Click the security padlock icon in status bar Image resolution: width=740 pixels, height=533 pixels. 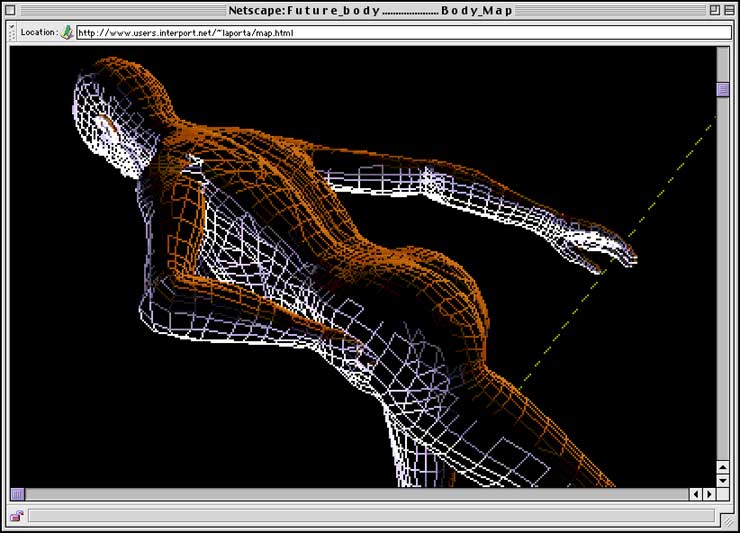point(16,516)
